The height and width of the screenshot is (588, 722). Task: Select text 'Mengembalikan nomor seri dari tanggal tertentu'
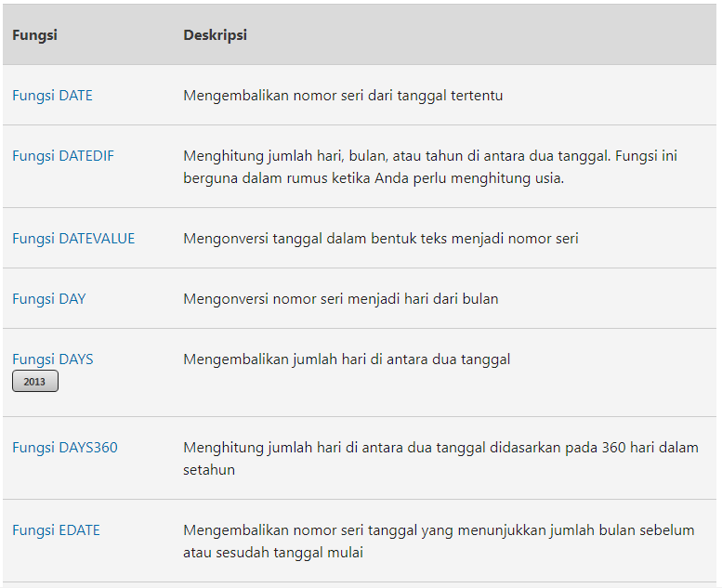pos(343,96)
